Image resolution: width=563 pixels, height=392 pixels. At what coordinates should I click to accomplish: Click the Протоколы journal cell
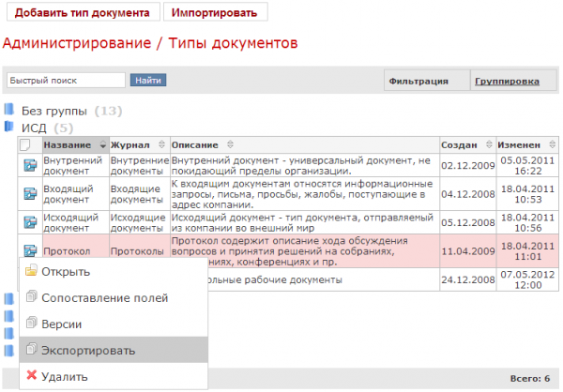pyautogui.click(x=140, y=251)
